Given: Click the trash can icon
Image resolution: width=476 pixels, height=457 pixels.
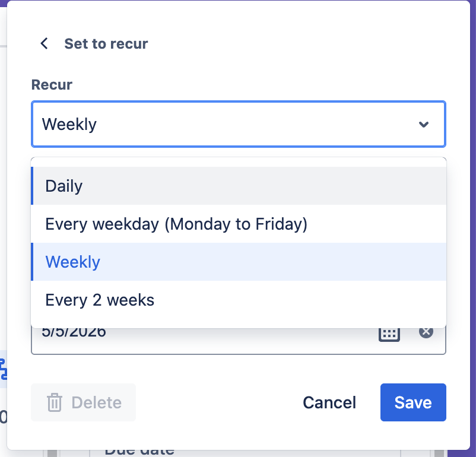Looking at the screenshot, I should [x=55, y=402].
